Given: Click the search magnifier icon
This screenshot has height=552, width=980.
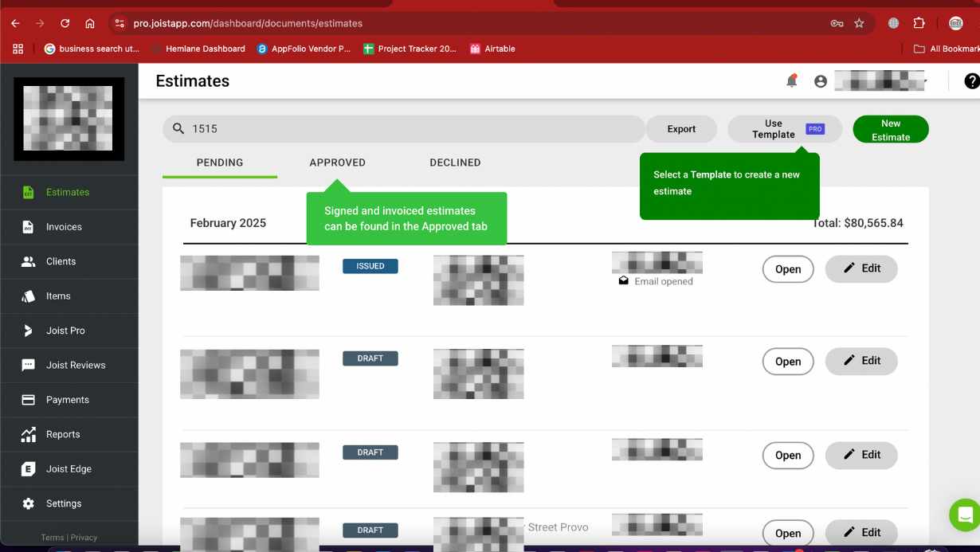Looking at the screenshot, I should (178, 129).
